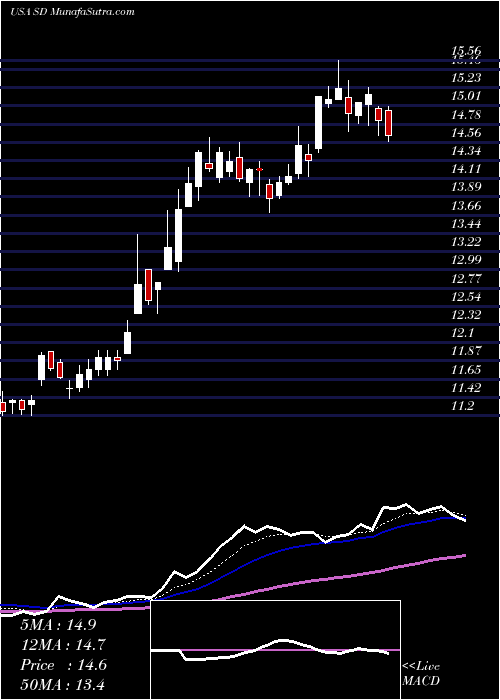Click the 14.34 price axis label
500x700 pixels.
[467, 151]
